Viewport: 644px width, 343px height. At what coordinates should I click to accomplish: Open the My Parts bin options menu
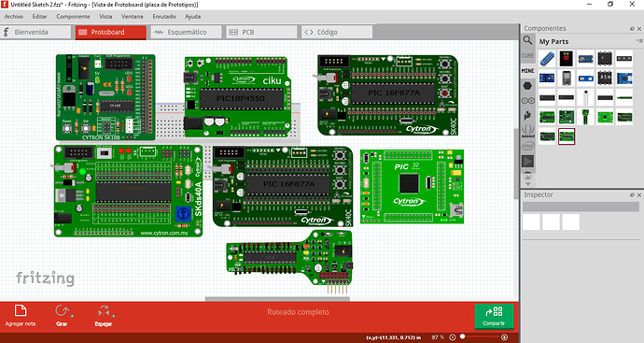click(639, 41)
